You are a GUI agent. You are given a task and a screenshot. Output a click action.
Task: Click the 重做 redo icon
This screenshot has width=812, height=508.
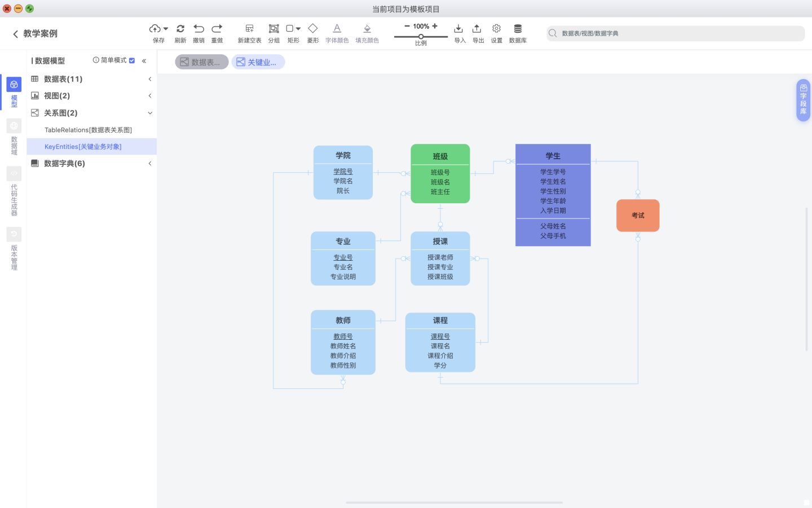[x=217, y=28]
